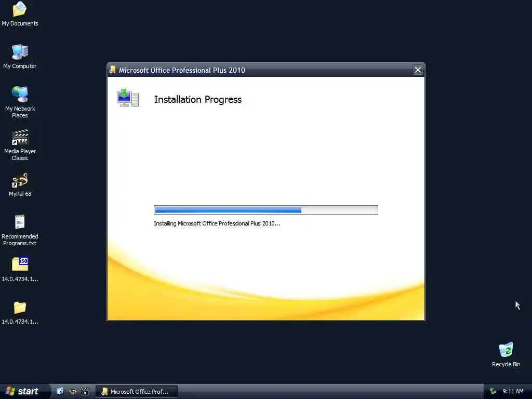Select the My Network Places icon
This screenshot has width=532, height=399.
20,102
